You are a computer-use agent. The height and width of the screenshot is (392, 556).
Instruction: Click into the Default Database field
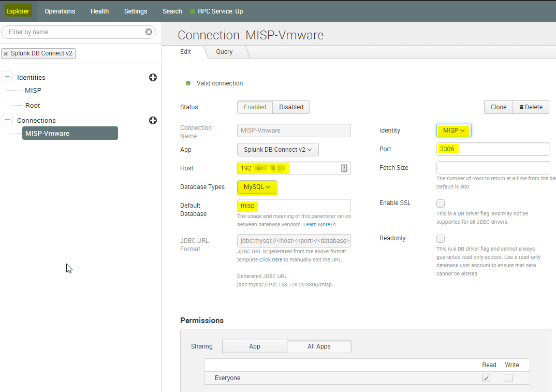294,206
